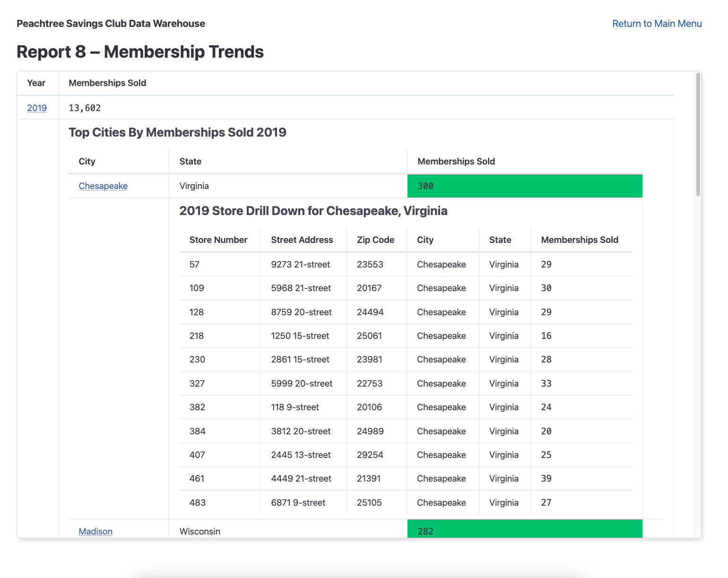The image size is (728, 578).
Task: Expand the Chesapeake city drill down
Action: click(x=103, y=186)
